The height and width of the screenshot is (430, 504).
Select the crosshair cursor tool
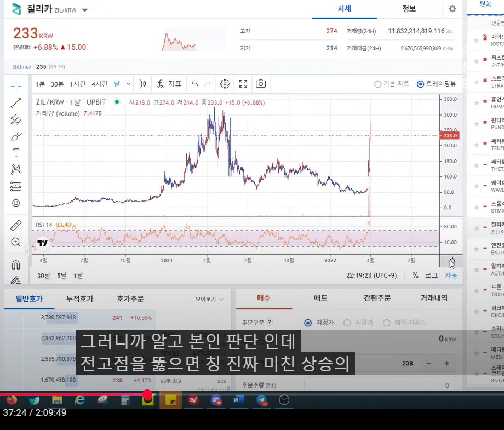click(16, 86)
